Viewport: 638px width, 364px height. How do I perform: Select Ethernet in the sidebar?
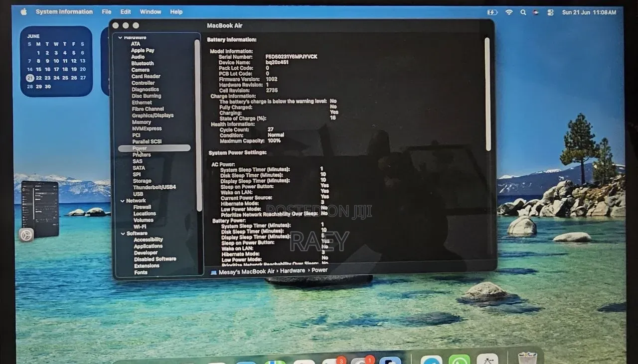pyautogui.click(x=142, y=103)
